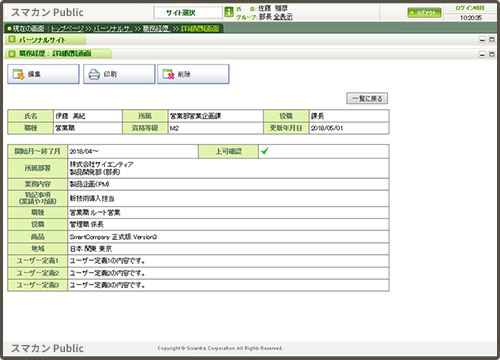500x360 pixels.
Task: Minimize the パーソナルサイト panel
Action: [x=482, y=40]
